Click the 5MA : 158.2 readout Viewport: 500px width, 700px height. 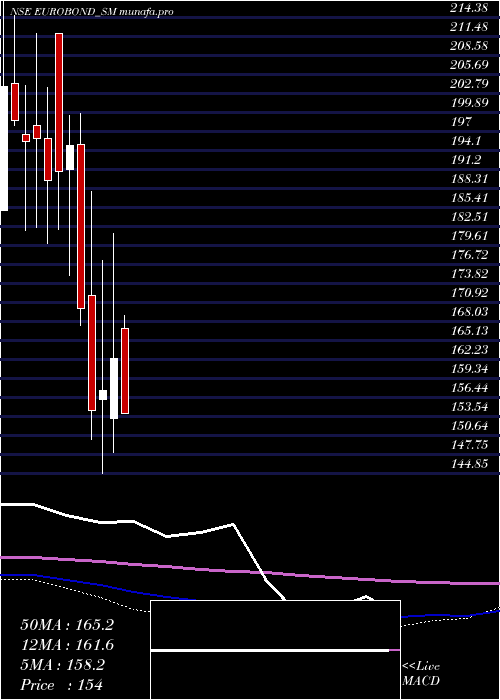pos(62,665)
